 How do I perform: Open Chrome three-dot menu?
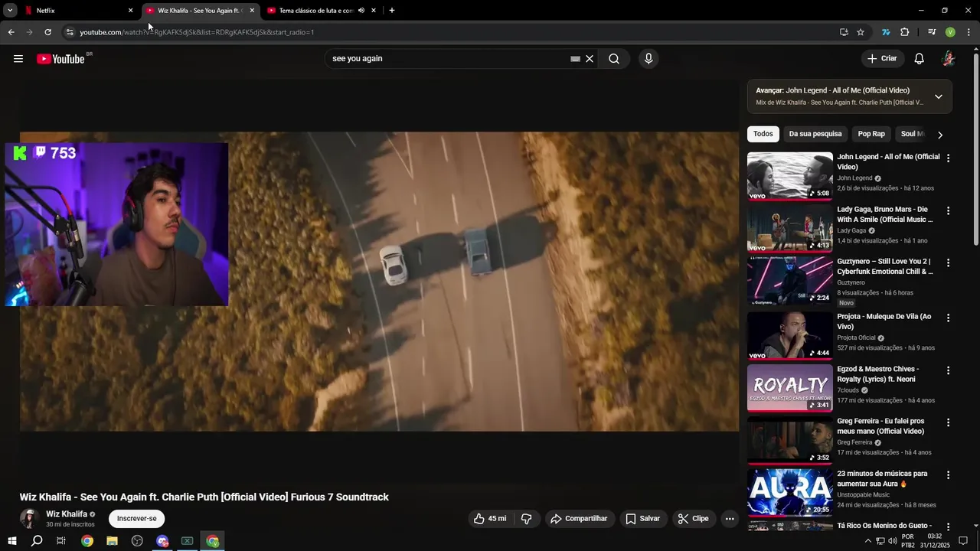(969, 32)
